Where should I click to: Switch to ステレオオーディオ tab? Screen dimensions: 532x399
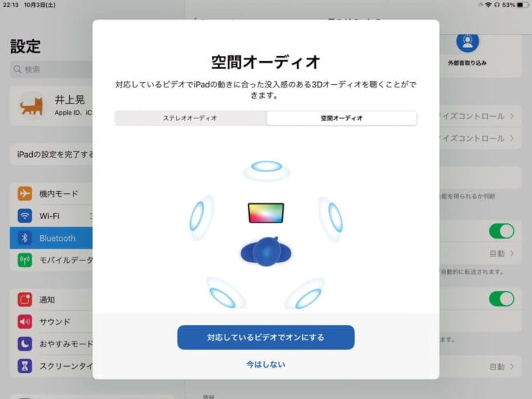coord(190,118)
